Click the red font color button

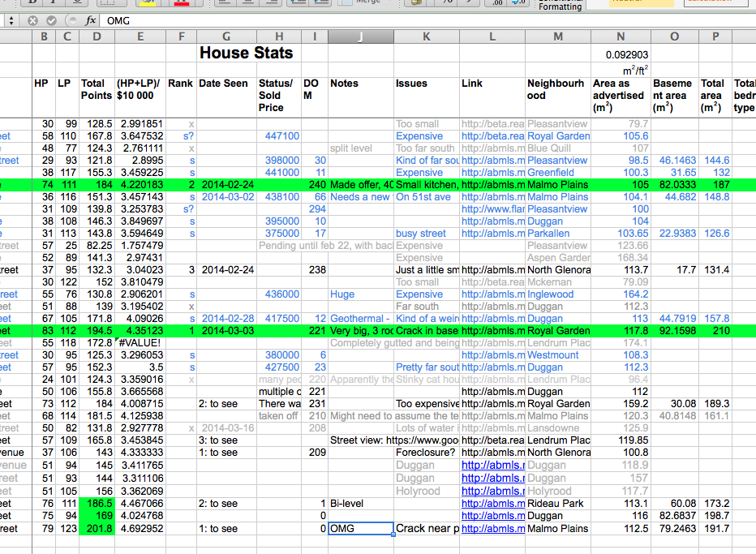coord(182,2)
